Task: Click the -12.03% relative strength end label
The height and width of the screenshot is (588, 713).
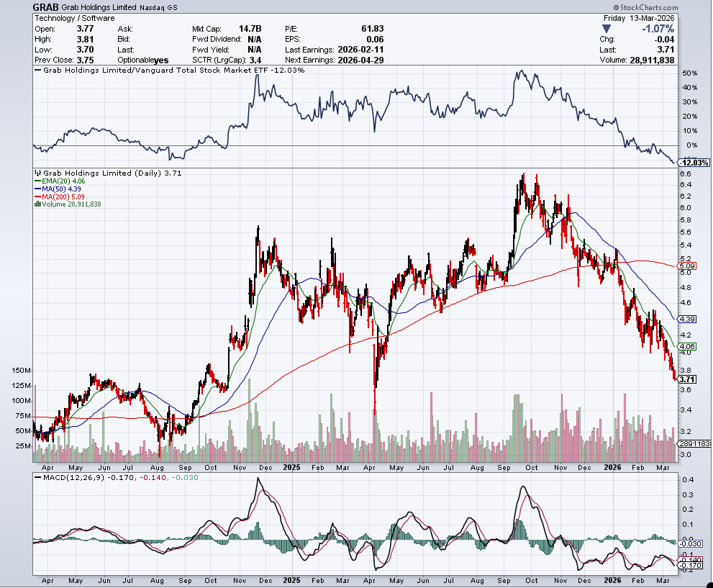Action: (694, 163)
